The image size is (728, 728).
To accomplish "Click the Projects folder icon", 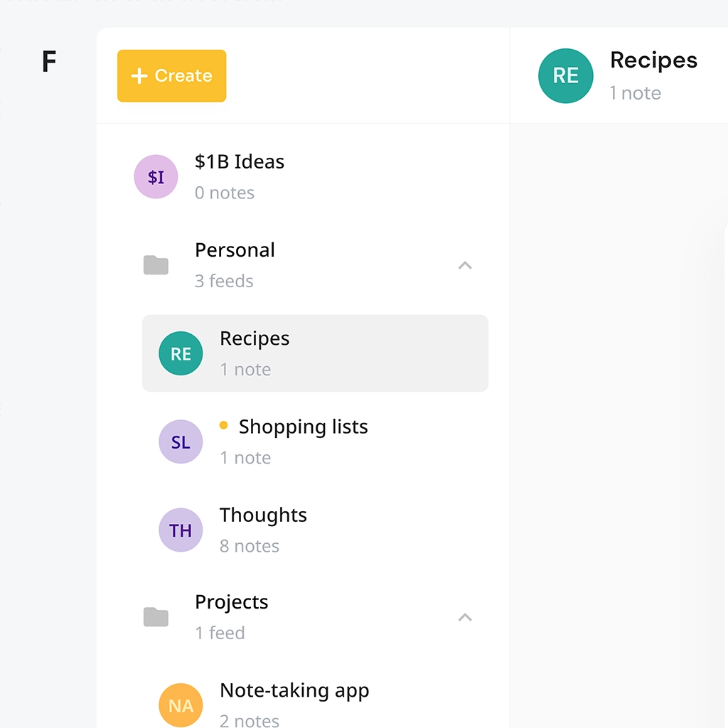I will pyautogui.click(x=156, y=617).
